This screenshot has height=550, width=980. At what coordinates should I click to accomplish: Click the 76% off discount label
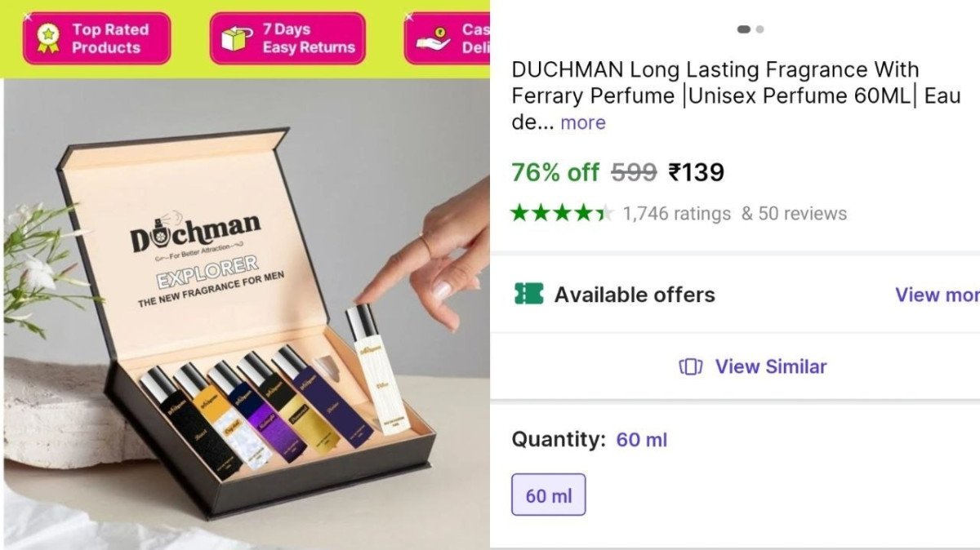click(556, 172)
